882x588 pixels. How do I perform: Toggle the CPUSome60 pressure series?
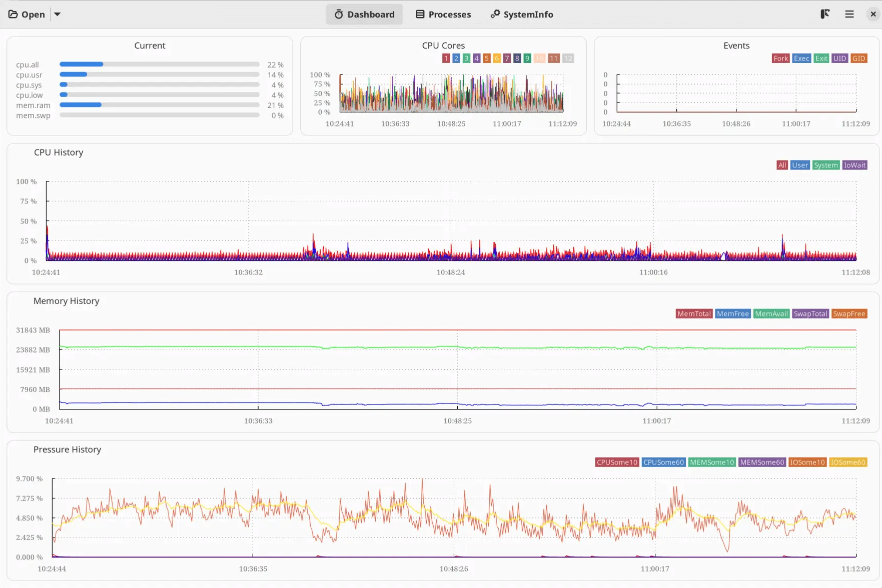coord(664,462)
